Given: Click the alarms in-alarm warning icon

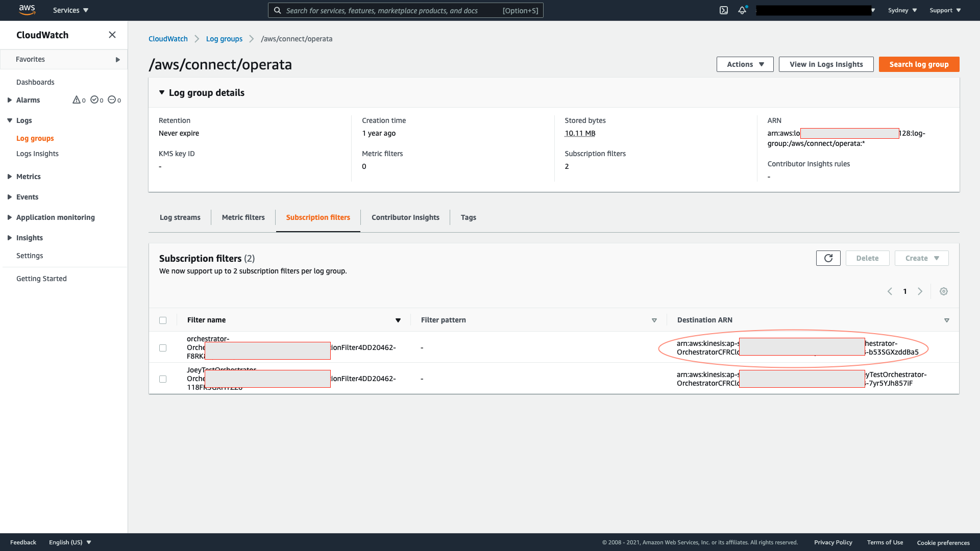Looking at the screenshot, I should (x=77, y=100).
